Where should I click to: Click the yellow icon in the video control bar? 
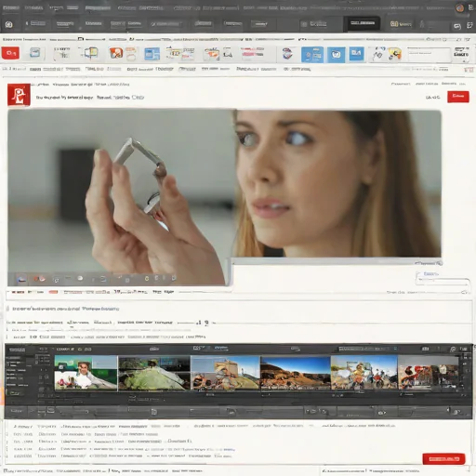coord(147,279)
